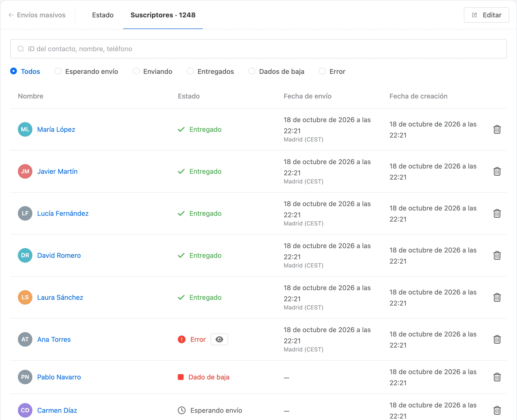Switch to the Estado tab
Image resolution: width=517 pixels, height=420 pixels.
coord(103,15)
